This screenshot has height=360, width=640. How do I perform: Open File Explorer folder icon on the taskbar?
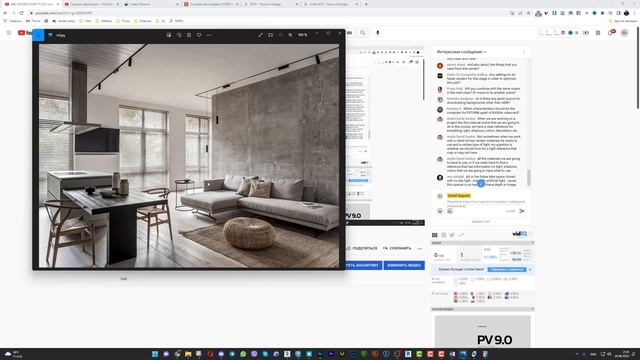[x=188, y=354]
